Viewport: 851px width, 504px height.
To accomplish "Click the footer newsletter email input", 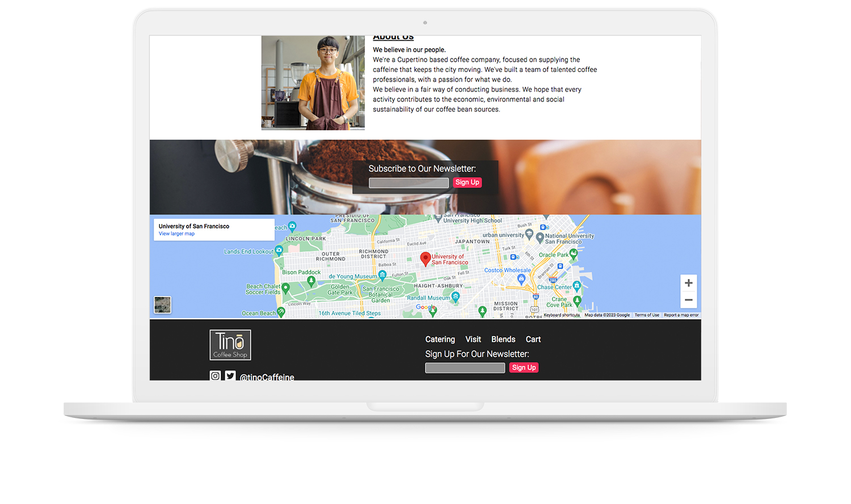I will (465, 368).
